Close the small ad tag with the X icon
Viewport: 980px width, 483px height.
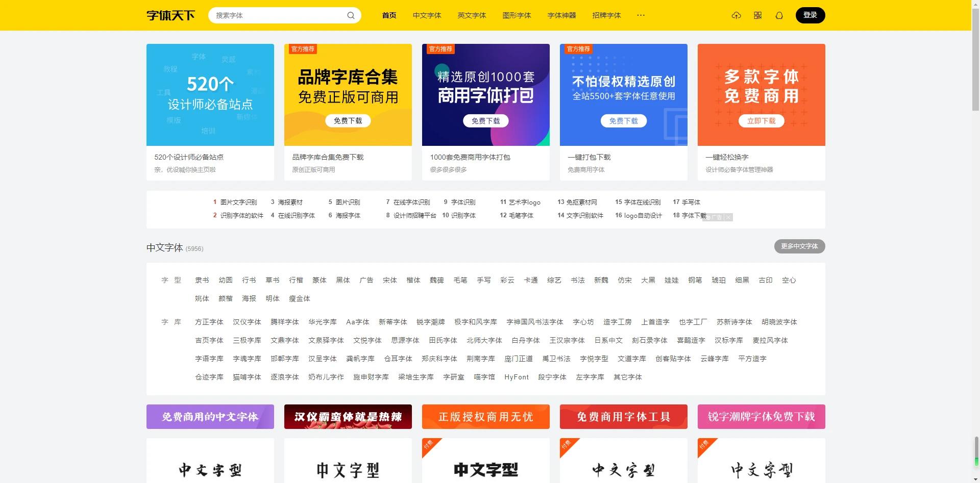click(729, 217)
